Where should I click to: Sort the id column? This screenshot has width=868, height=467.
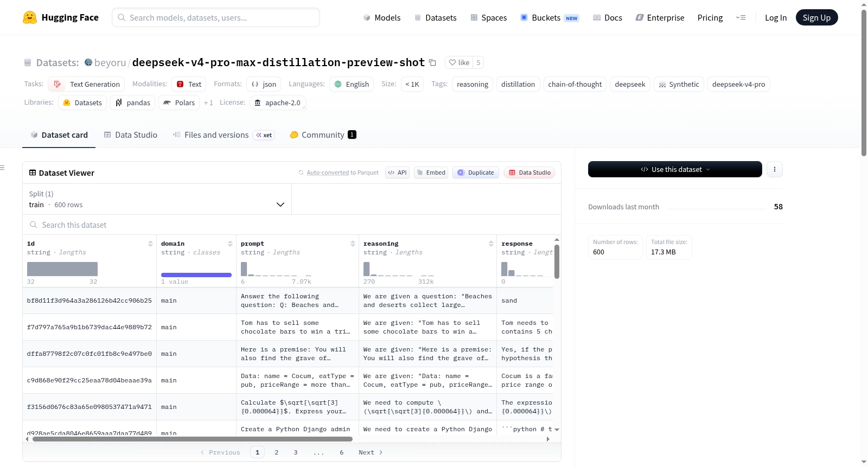(x=150, y=244)
